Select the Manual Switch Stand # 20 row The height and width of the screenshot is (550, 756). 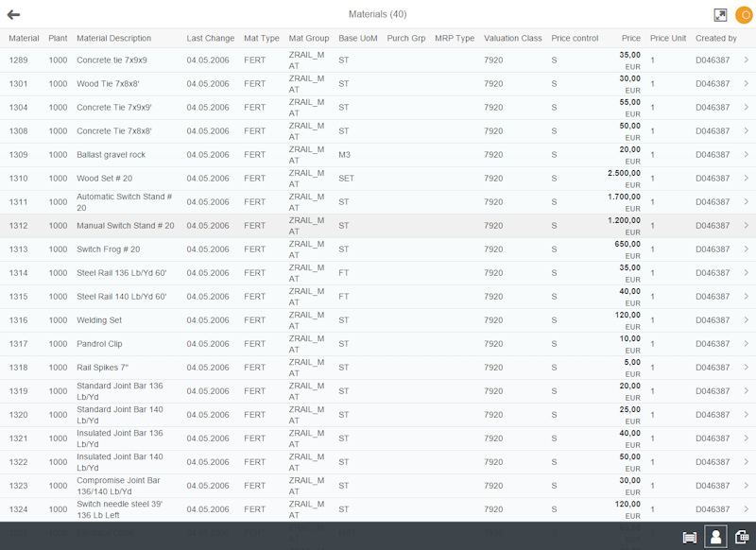(125, 226)
